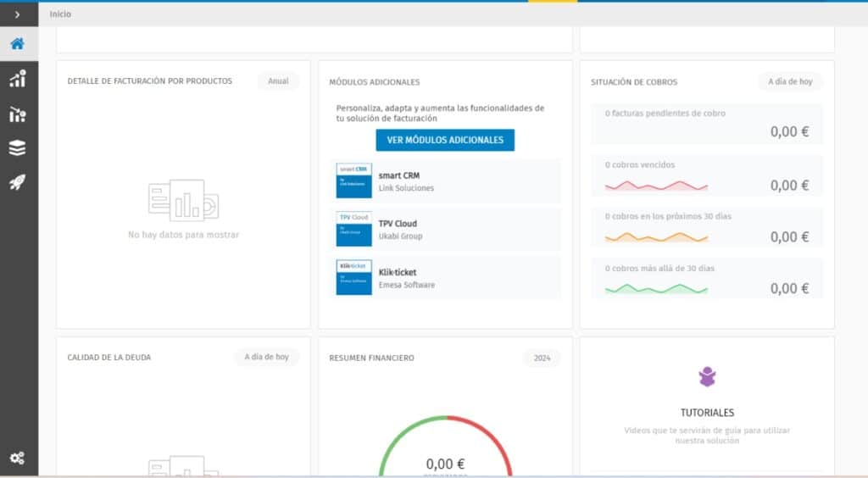Click the smart CRM module logo
Viewport: 868px width, 478px height.
(x=353, y=181)
